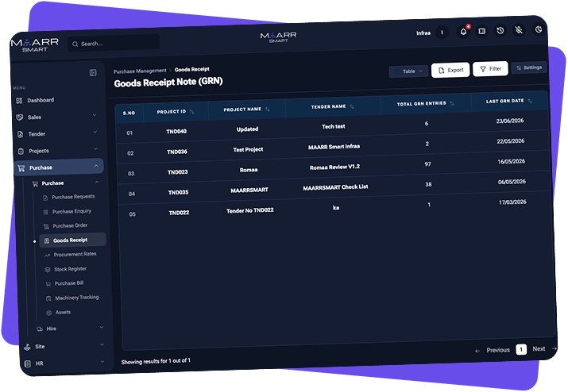Open the Infraa user avatar
This screenshot has width=568, height=392.
tap(442, 33)
